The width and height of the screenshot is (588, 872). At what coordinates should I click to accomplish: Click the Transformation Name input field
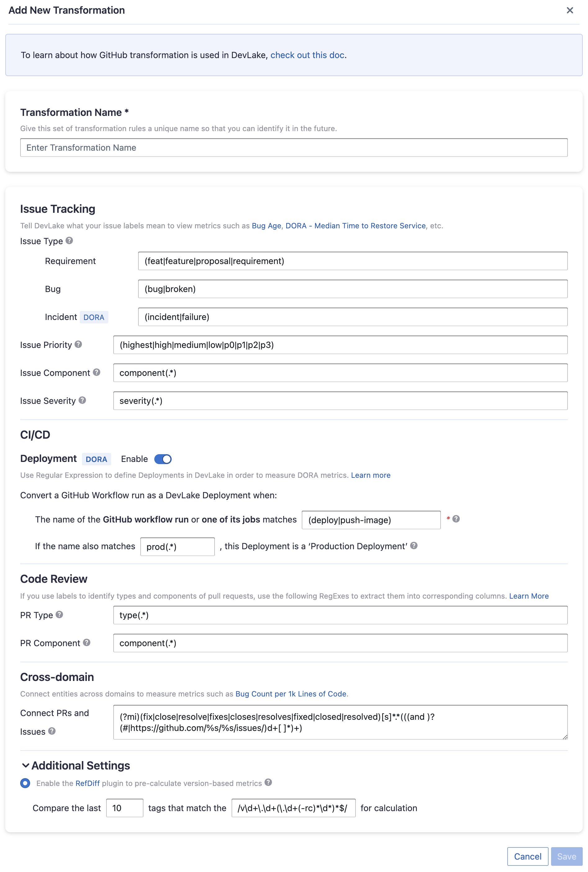(x=294, y=148)
